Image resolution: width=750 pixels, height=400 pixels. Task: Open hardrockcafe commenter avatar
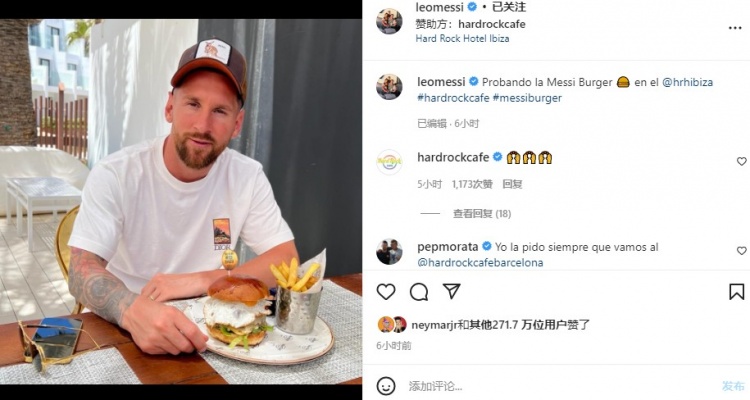389,162
